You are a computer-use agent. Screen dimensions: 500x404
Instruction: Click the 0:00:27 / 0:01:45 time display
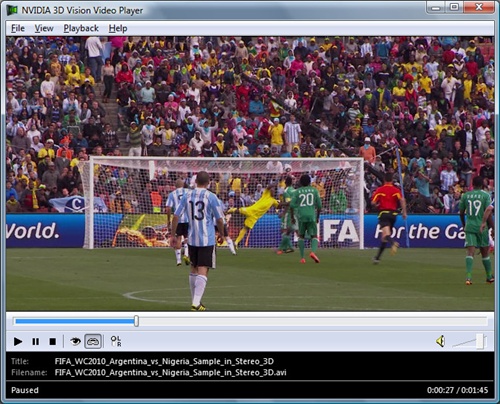457,390
